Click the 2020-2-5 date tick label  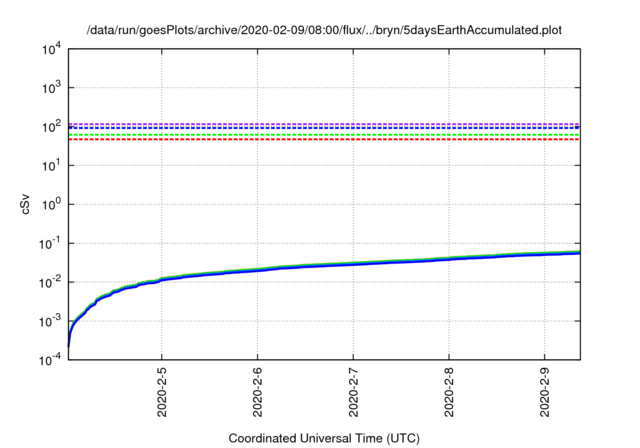click(x=162, y=392)
